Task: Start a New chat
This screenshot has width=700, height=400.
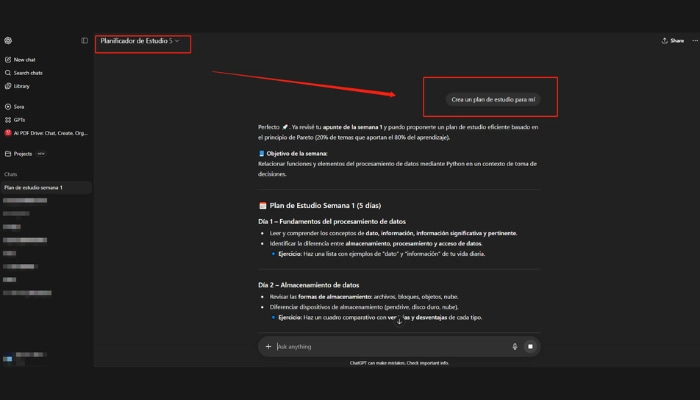Action: (x=24, y=59)
